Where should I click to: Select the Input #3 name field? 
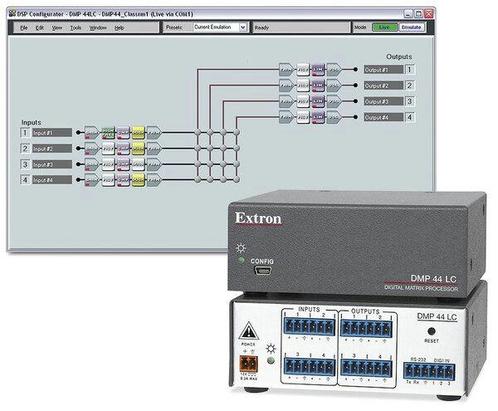click(52, 164)
